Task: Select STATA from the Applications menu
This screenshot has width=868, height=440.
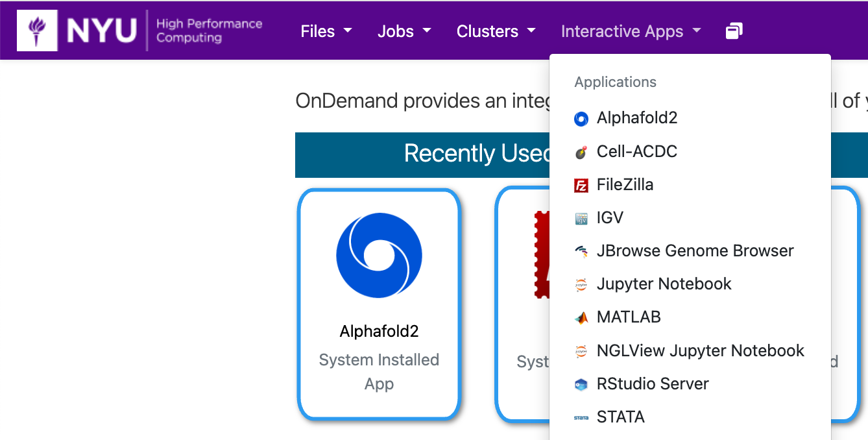Action: pyautogui.click(x=690, y=417)
